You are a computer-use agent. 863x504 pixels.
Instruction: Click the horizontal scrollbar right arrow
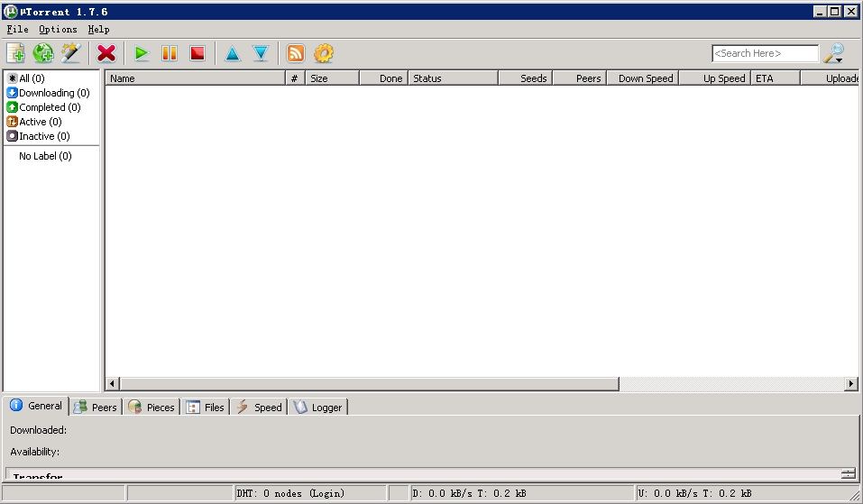(x=851, y=383)
